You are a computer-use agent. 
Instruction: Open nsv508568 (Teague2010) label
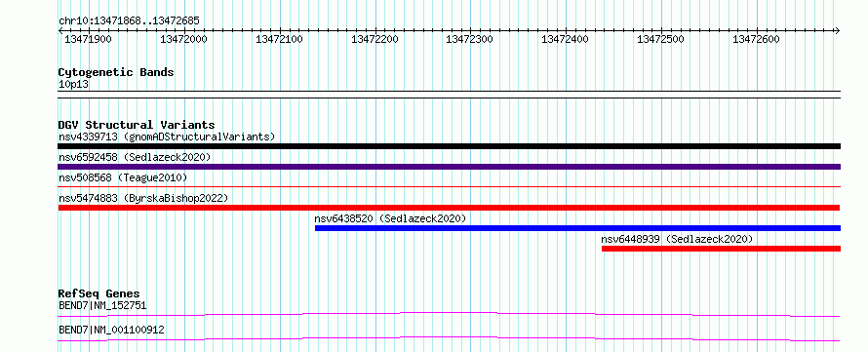pos(123,177)
